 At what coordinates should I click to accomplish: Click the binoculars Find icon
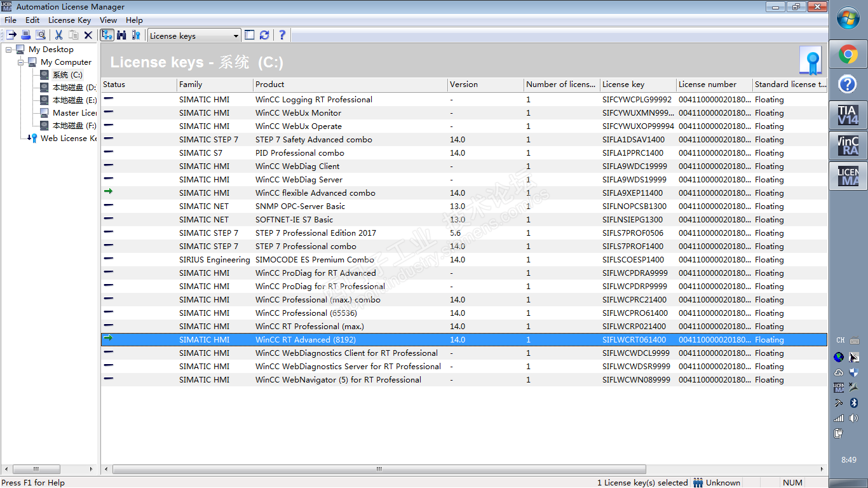point(121,36)
